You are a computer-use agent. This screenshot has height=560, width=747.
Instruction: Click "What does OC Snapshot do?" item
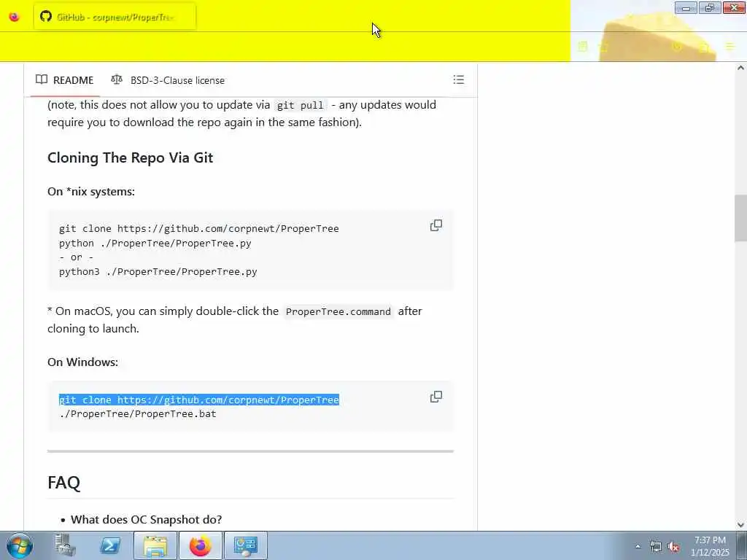[146, 519]
